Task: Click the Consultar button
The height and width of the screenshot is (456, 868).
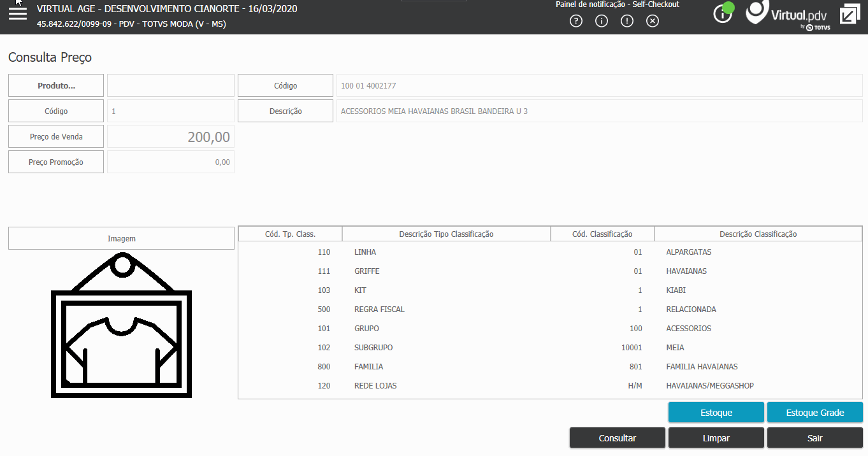Action: 618,438
